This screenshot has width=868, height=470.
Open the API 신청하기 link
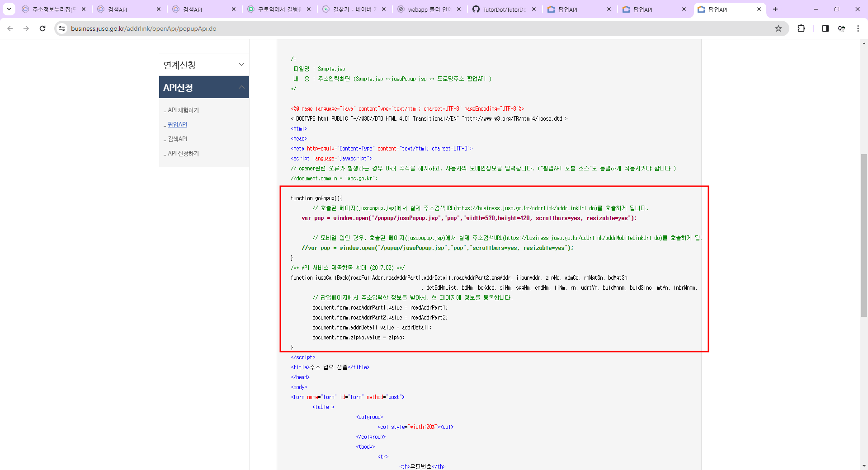tap(183, 154)
